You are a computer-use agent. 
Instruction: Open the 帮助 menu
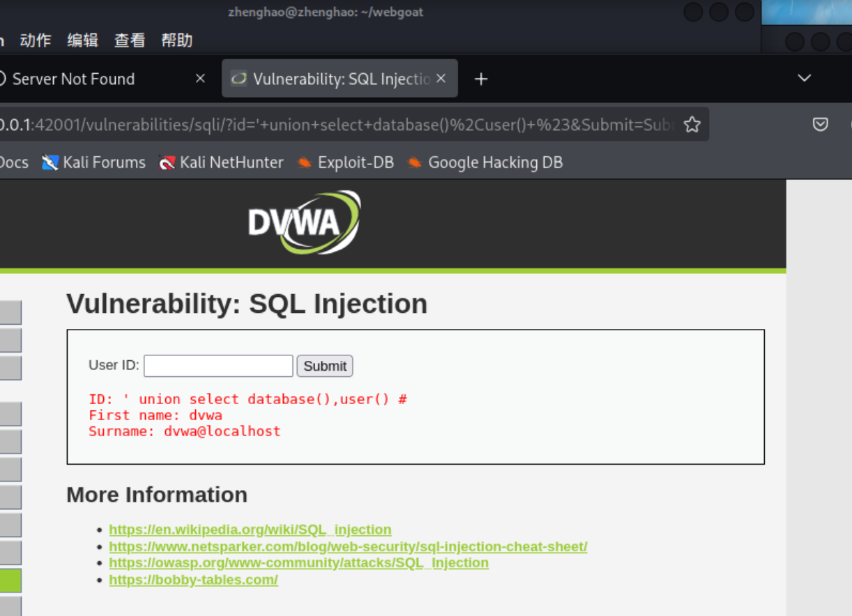(x=176, y=40)
